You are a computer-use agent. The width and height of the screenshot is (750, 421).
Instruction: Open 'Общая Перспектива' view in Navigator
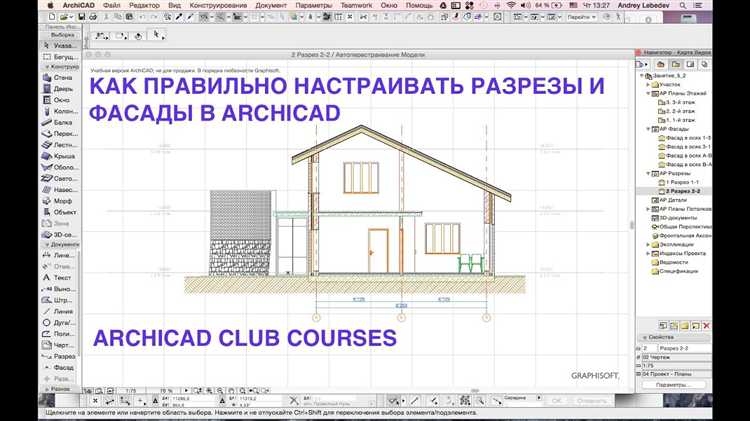pyautogui.click(x=682, y=227)
